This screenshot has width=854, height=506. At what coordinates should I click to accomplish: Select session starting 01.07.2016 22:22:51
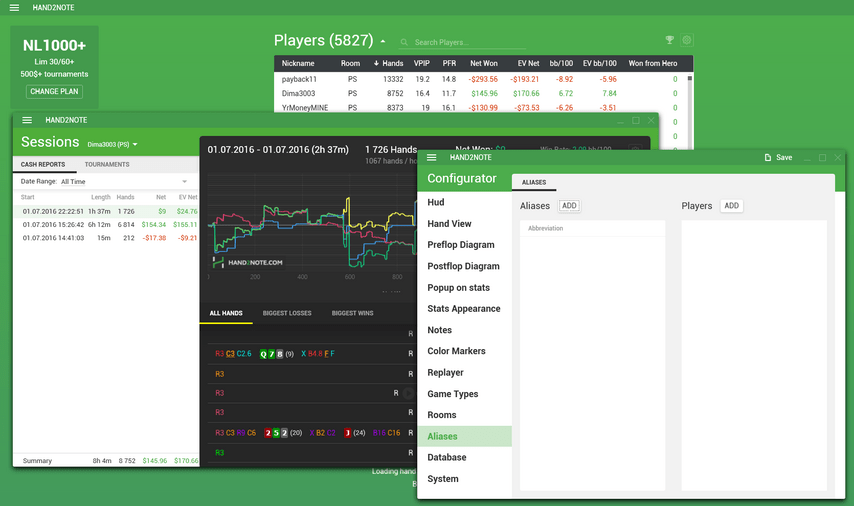(106, 211)
